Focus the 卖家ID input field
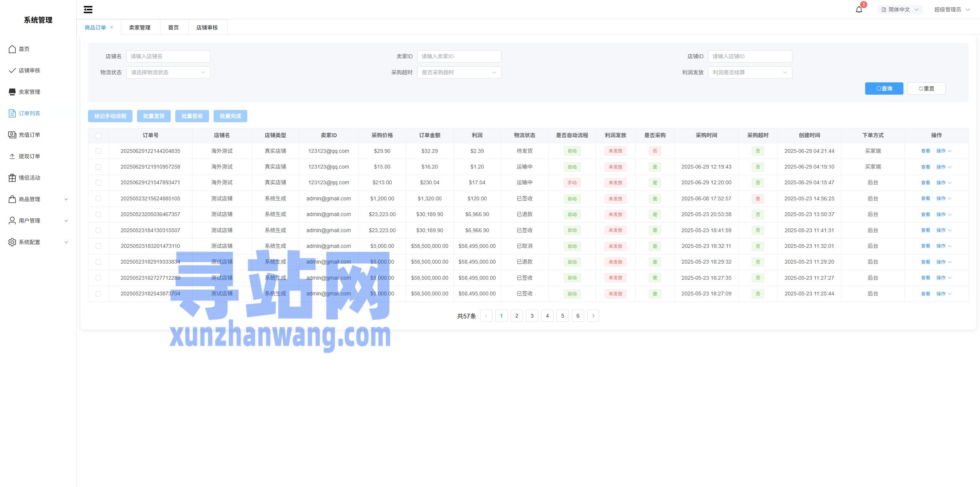Screen dimensions: 980x487 coord(459,56)
